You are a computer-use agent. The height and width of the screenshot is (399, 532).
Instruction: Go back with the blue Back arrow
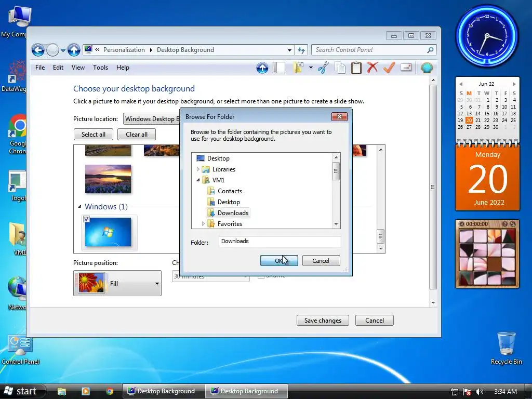(x=38, y=50)
